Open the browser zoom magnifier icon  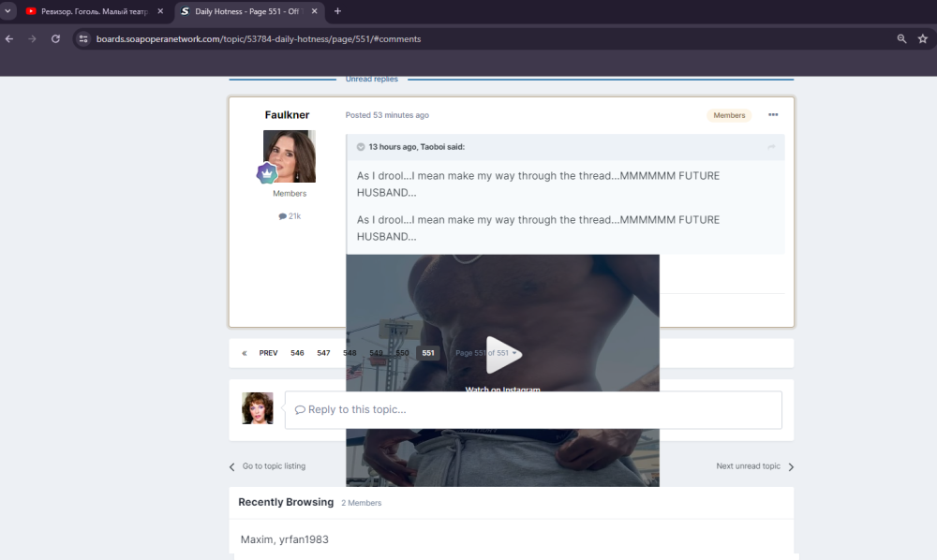point(901,38)
